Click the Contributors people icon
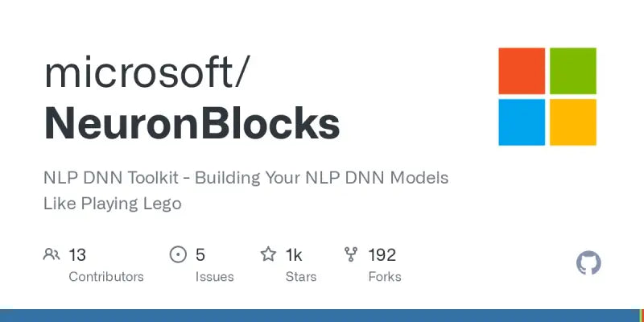The height and width of the screenshot is (322, 644). pyautogui.click(x=52, y=254)
